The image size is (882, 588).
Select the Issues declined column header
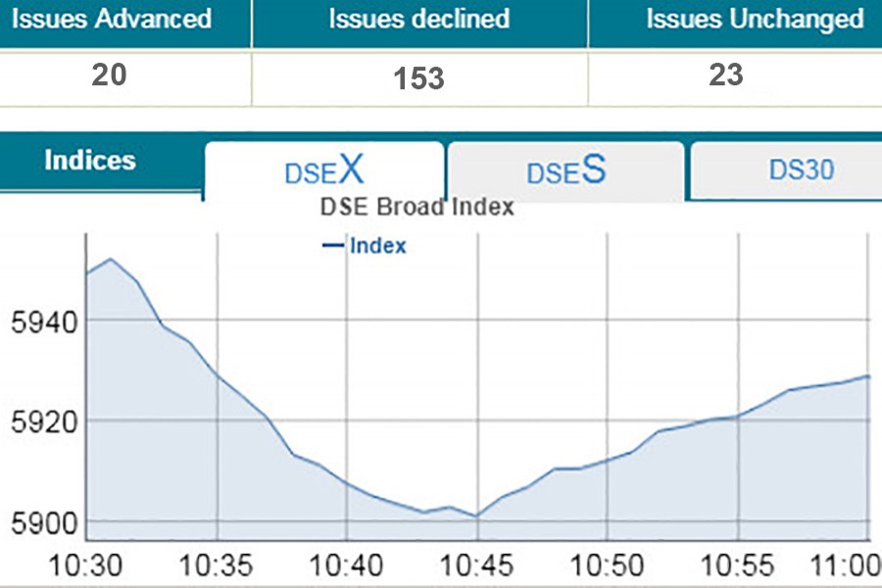tap(419, 19)
